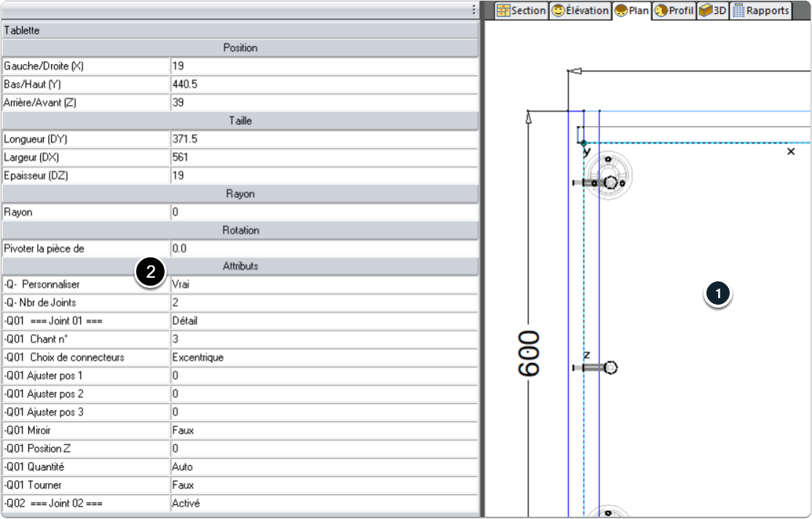The width and height of the screenshot is (812, 519).
Task: Open the Rapports tab
Action: pyautogui.click(x=761, y=10)
